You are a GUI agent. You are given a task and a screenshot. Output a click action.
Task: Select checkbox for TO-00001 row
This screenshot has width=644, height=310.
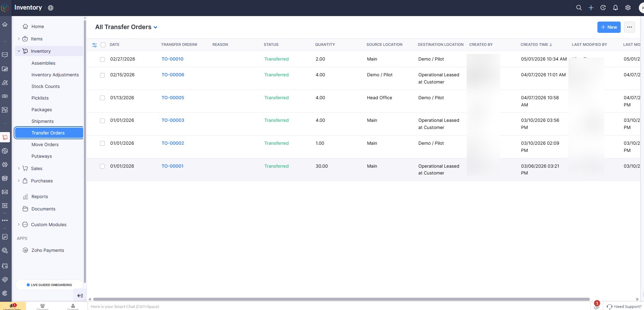click(102, 166)
